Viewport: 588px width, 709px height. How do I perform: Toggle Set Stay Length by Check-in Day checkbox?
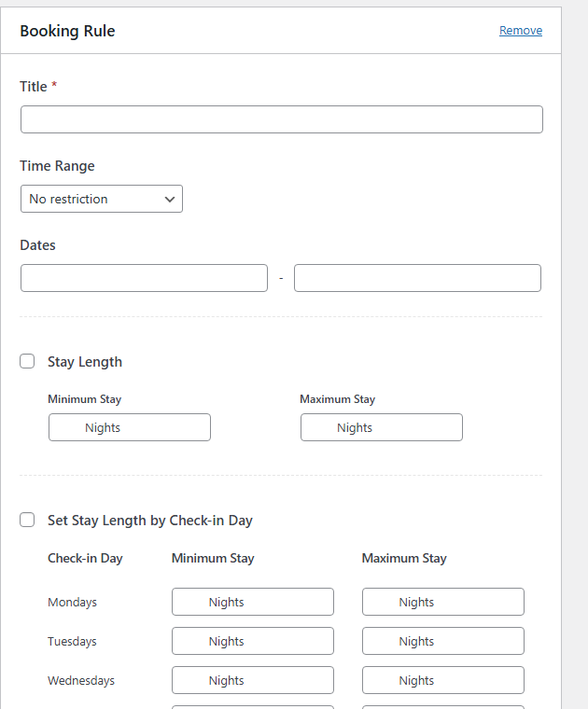tap(27, 520)
